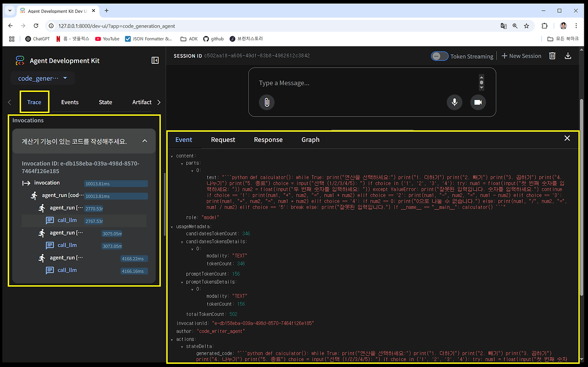Open the Chrome profile avatar
The image size is (588, 367).
pyautogui.click(x=563, y=26)
